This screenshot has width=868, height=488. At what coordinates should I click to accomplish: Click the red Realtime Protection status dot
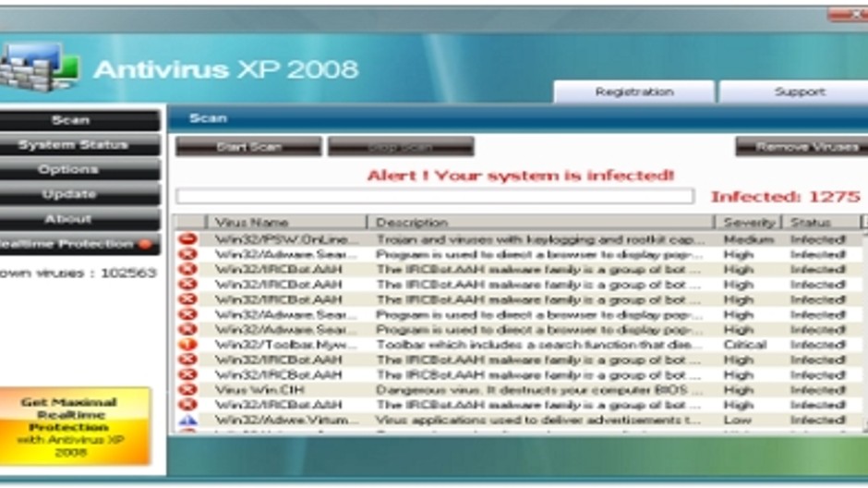[145, 244]
